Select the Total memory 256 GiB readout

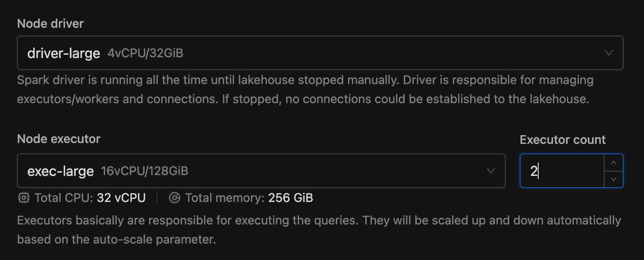[x=249, y=198]
